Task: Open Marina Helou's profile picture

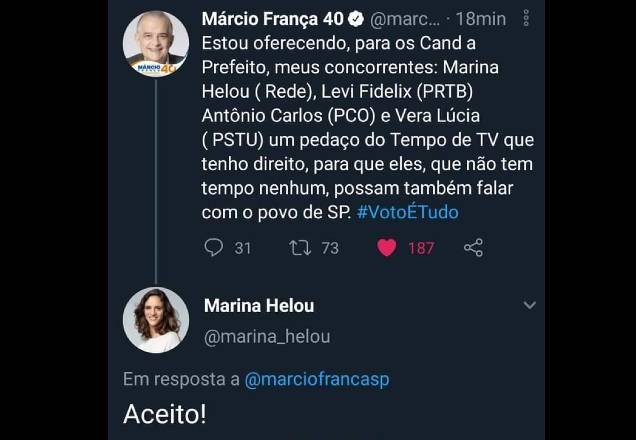Action: coord(155,319)
